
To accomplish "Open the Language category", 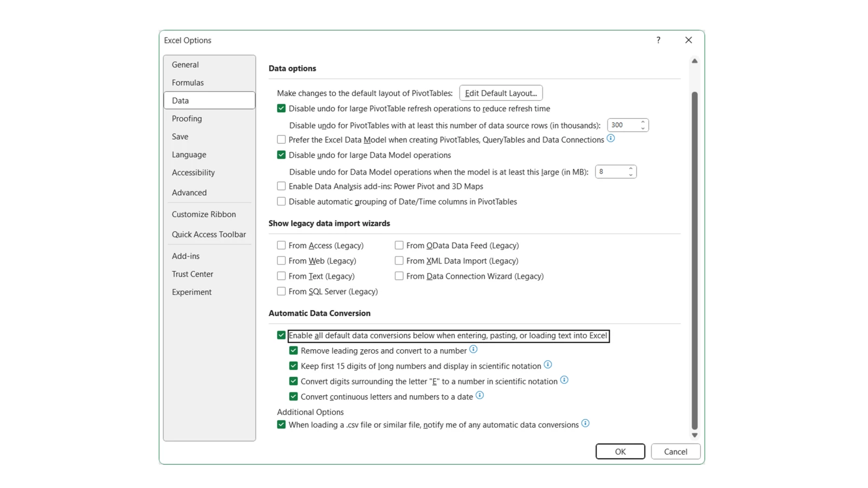I will (x=209, y=155).
